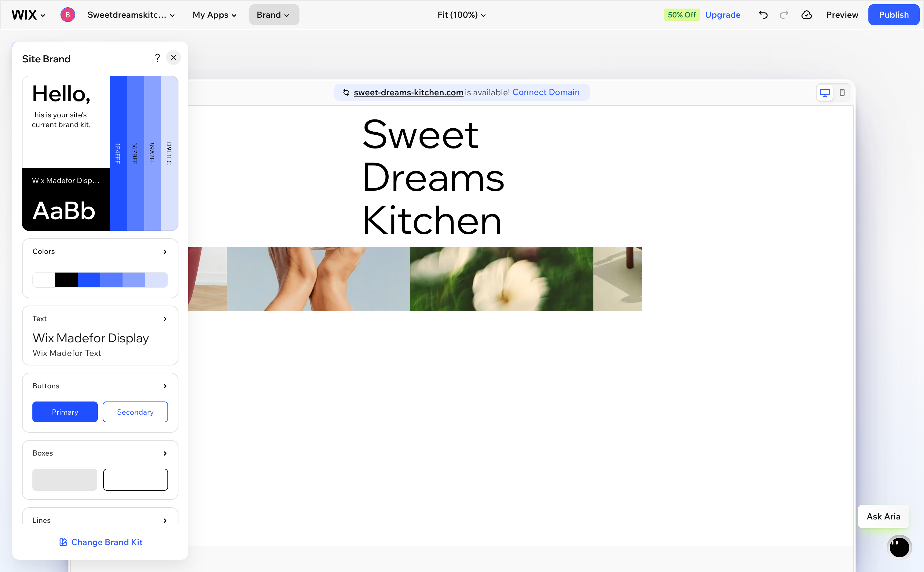Click the Primary button sample
Screen dimensions: 924x572
point(65,412)
